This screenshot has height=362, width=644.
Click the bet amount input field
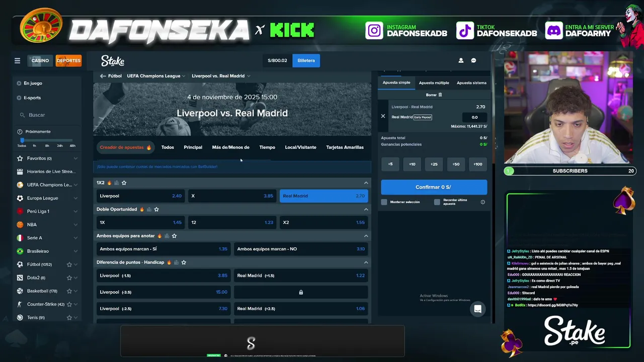point(474,117)
